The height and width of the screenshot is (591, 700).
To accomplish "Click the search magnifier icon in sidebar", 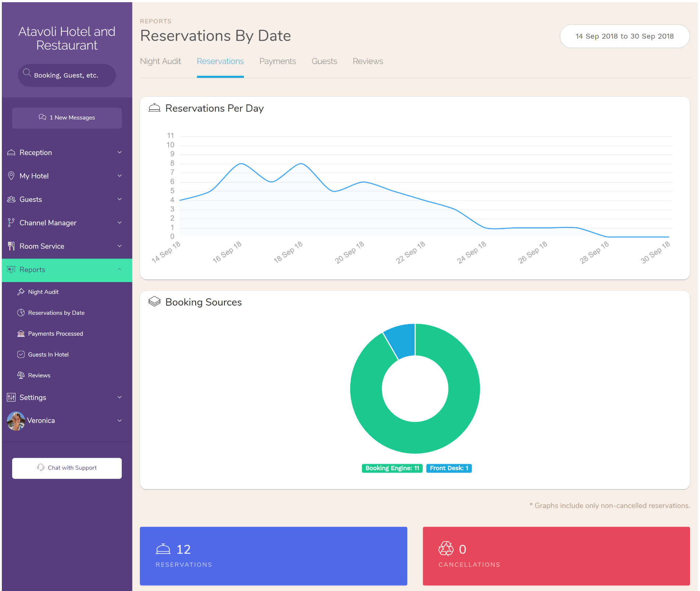I will point(27,73).
